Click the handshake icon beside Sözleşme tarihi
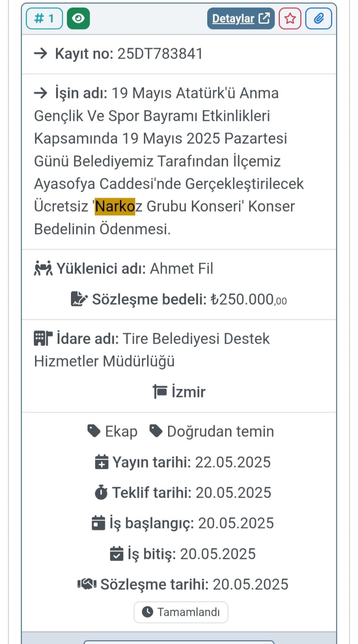This screenshot has width=358, height=644. click(87, 584)
